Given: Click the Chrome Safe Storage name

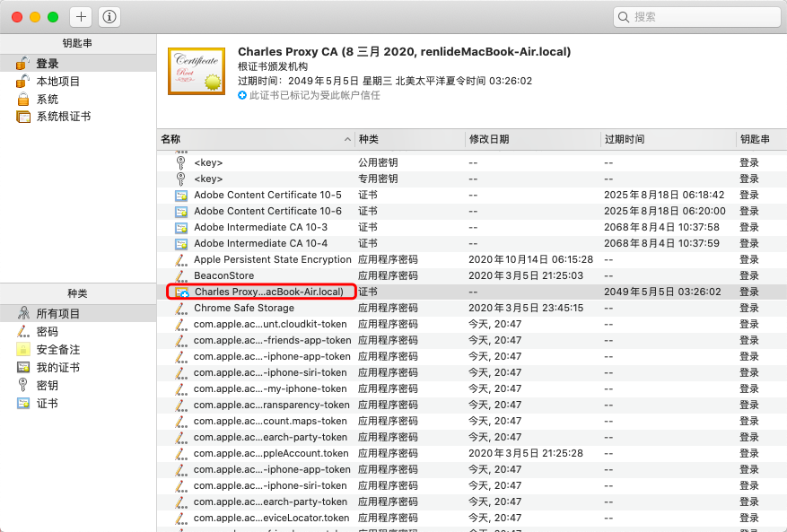Looking at the screenshot, I should (x=244, y=308).
